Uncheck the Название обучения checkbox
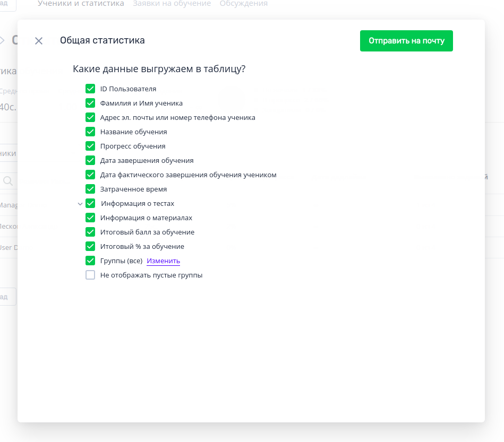504x442 pixels. 90,132
